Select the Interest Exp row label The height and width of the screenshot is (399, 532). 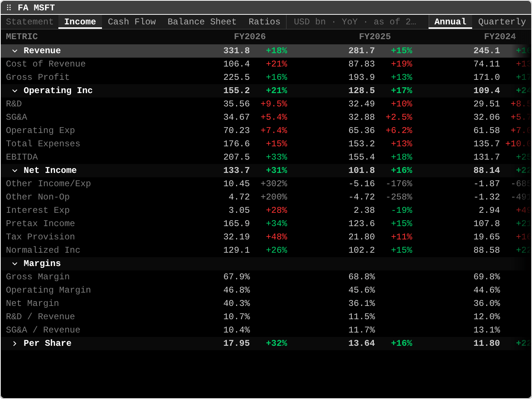click(38, 210)
